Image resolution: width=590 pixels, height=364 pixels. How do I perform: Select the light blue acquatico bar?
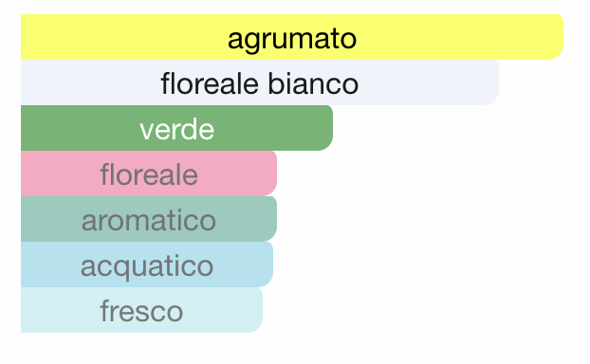click(147, 264)
